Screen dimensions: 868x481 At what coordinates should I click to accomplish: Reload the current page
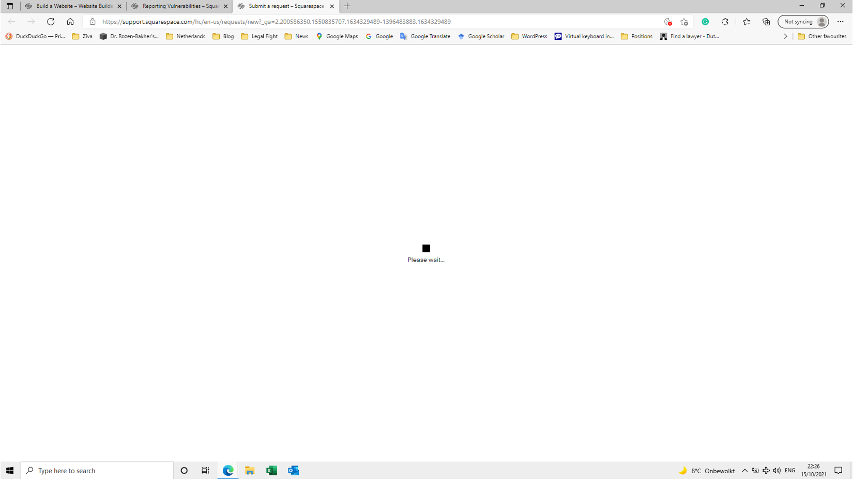51,22
